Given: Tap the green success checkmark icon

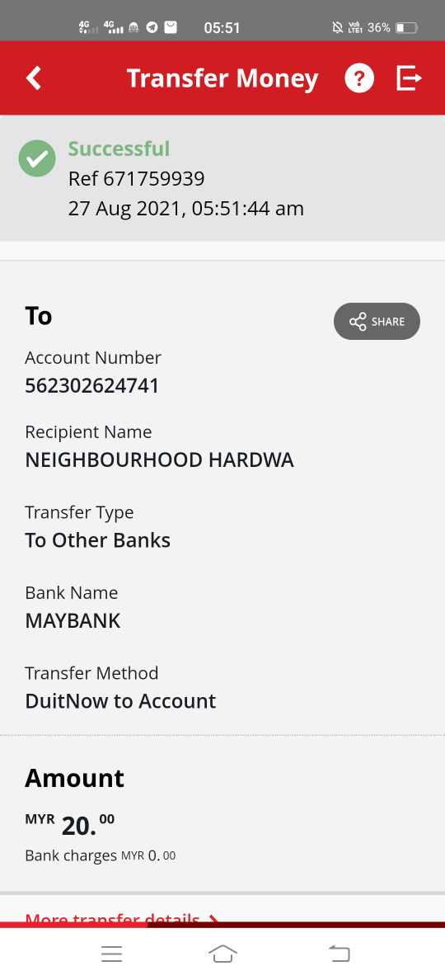Looking at the screenshot, I should pyautogui.click(x=37, y=158).
